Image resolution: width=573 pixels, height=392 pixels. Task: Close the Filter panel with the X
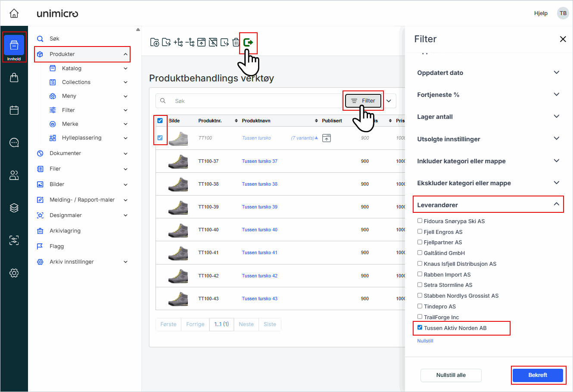pos(563,39)
